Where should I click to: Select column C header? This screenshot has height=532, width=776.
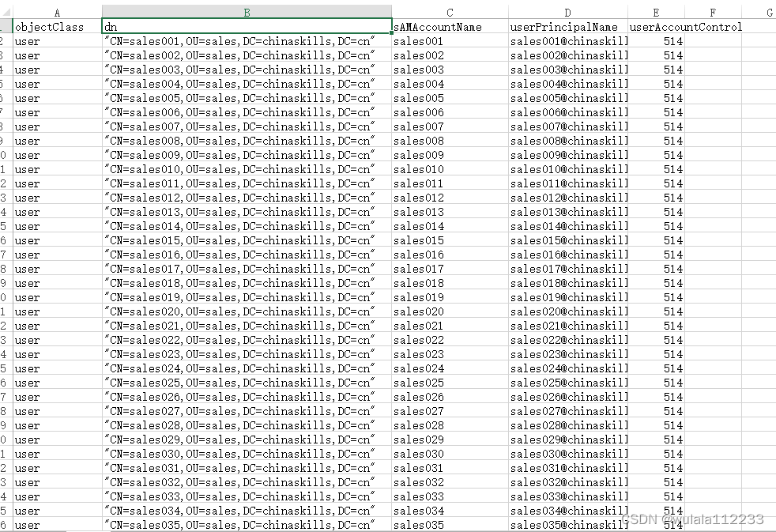tap(449, 12)
